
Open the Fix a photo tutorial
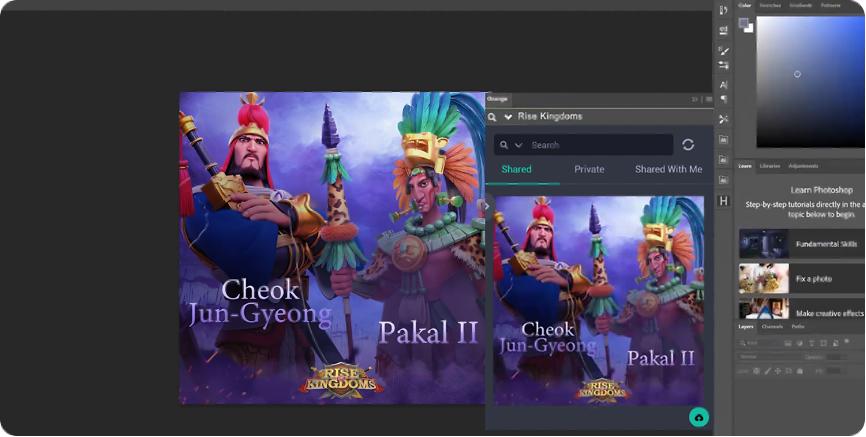(x=802, y=278)
